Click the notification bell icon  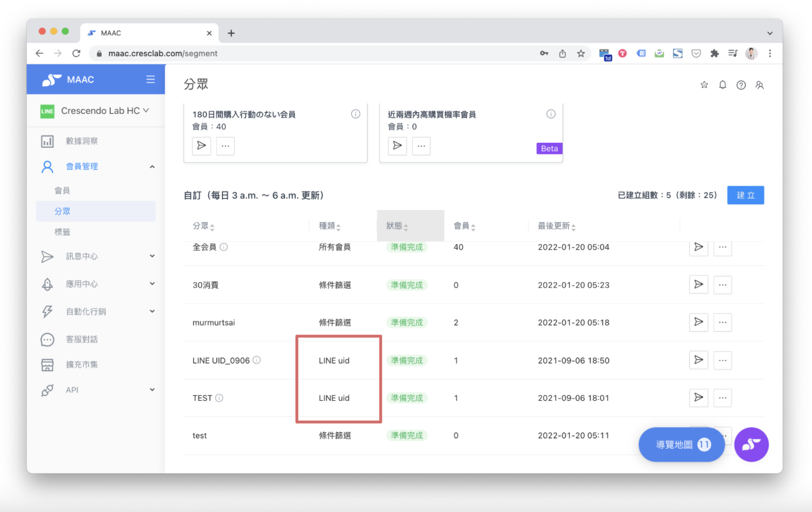[723, 85]
